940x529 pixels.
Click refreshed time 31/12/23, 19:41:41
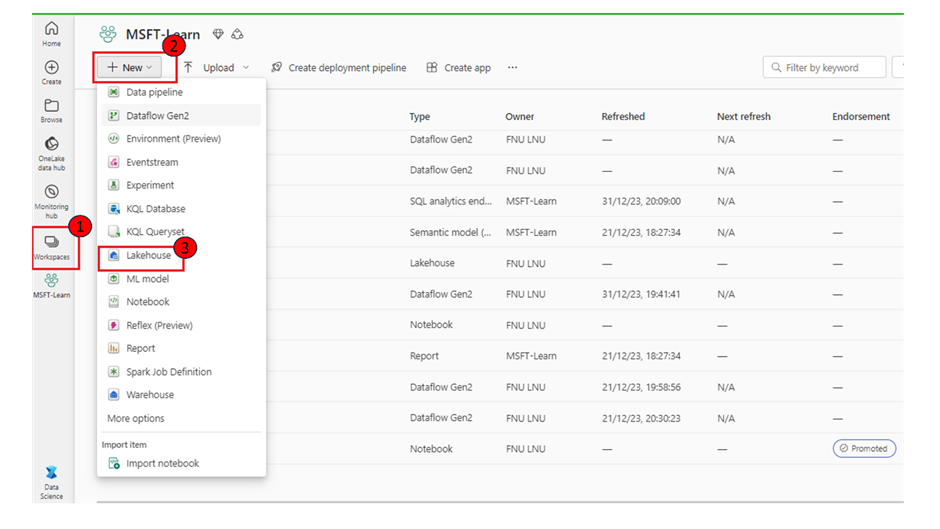click(x=641, y=294)
